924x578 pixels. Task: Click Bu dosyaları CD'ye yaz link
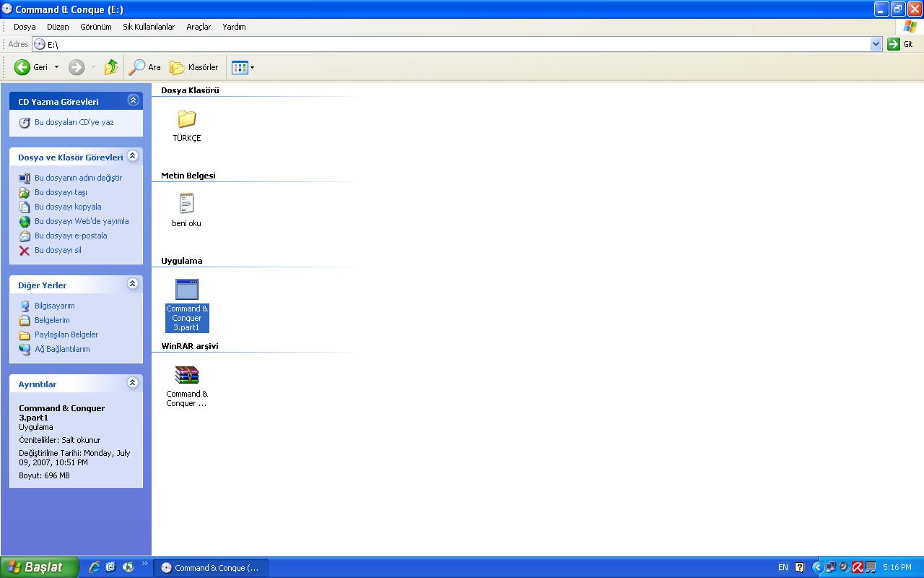[x=74, y=122]
